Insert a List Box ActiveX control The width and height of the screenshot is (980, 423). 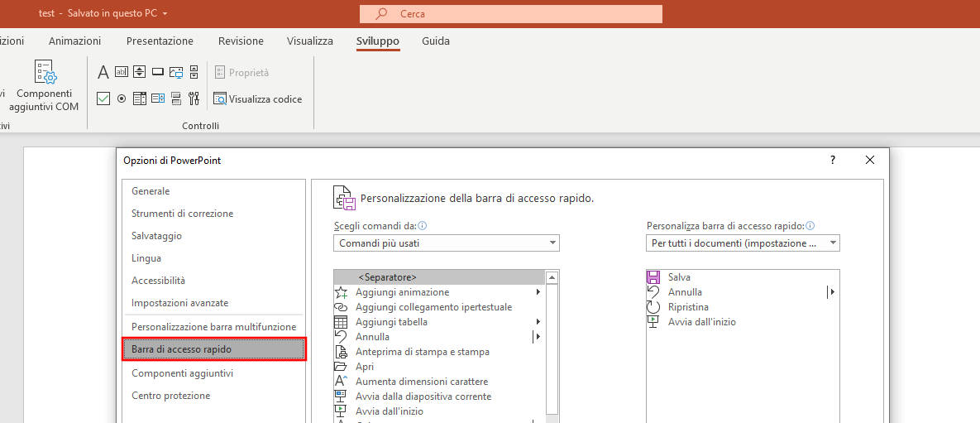[x=158, y=99]
